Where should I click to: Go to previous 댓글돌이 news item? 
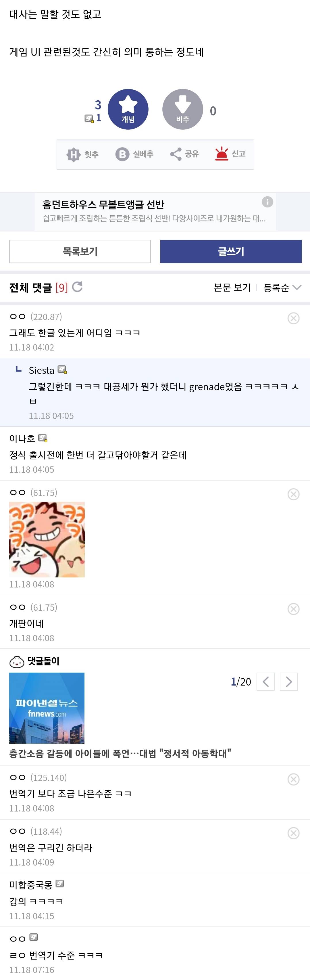click(x=265, y=681)
